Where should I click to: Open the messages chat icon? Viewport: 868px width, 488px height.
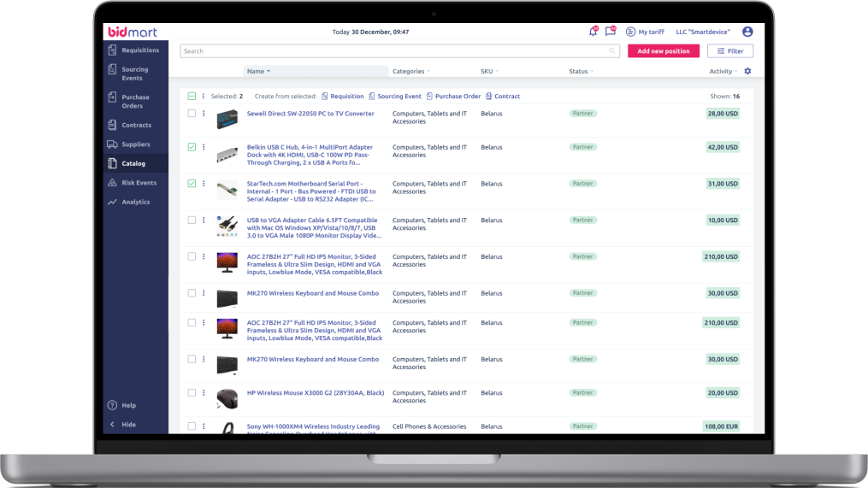point(611,32)
